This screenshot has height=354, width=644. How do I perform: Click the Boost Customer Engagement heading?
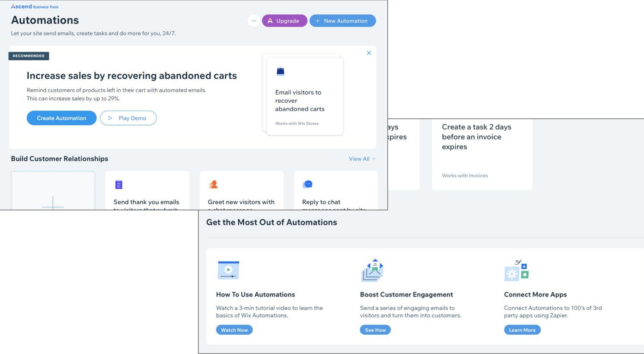click(406, 294)
